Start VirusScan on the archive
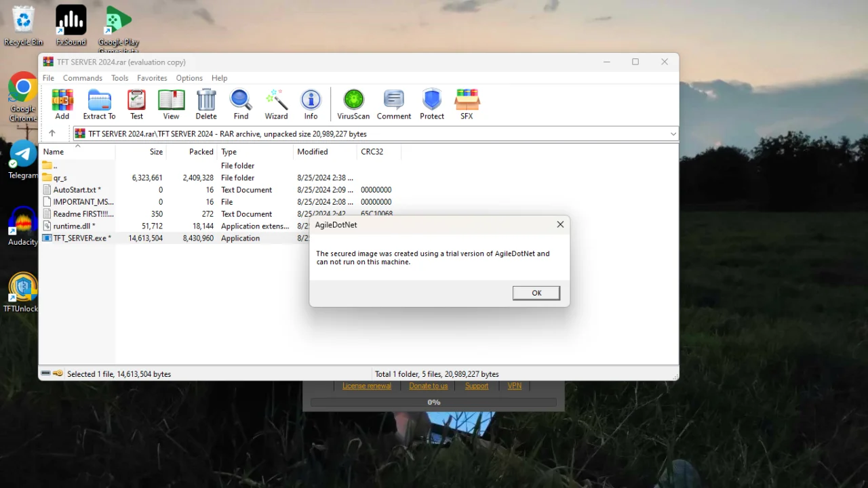The image size is (868, 488). pyautogui.click(x=353, y=104)
